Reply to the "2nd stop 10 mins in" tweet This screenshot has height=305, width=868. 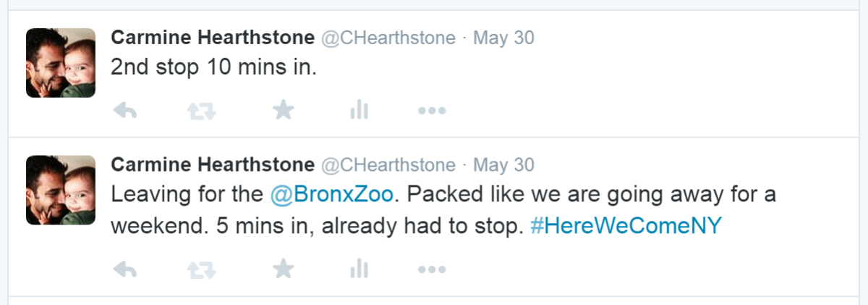coord(126,110)
